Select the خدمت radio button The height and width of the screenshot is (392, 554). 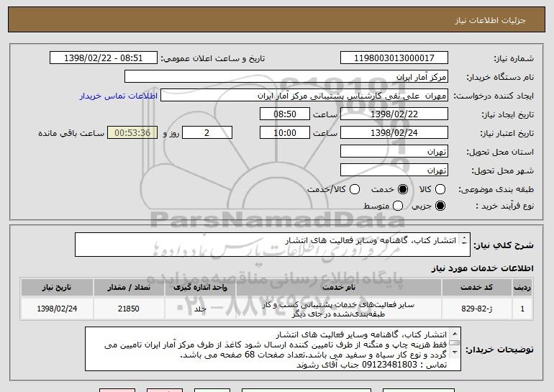click(x=403, y=189)
